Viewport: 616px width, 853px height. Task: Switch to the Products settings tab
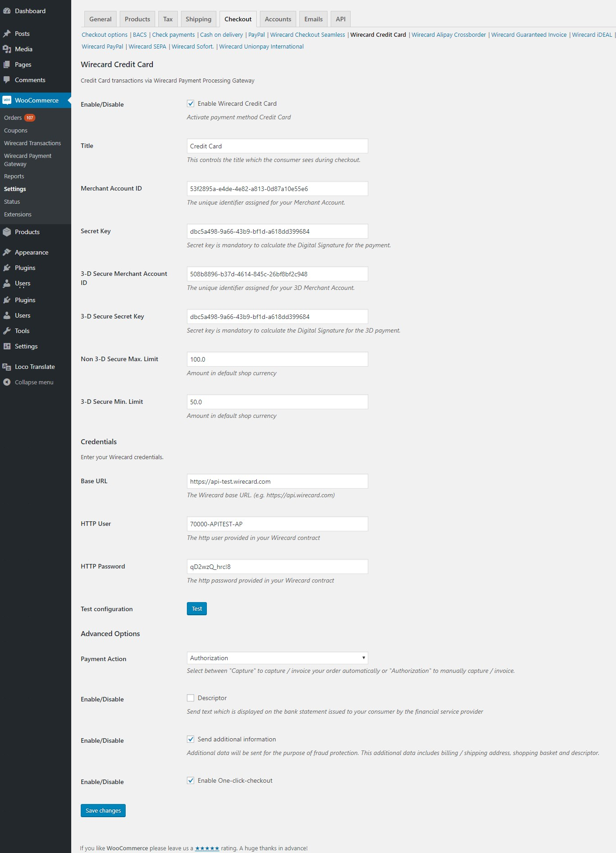point(137,19)
